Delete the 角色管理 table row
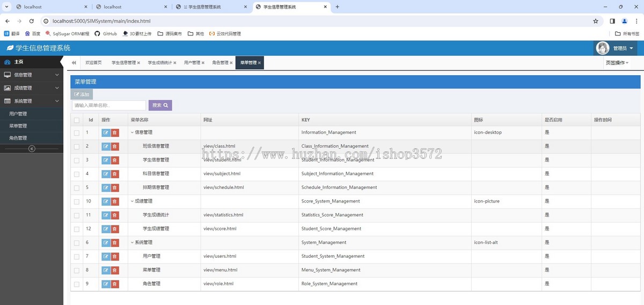Viewport: 644px width, 305px height. coord(115,284)
